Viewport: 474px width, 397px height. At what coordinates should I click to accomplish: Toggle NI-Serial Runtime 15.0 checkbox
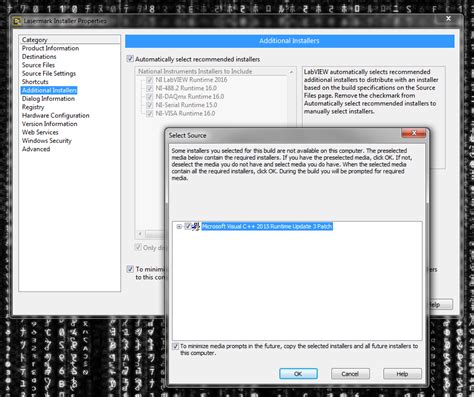click(x=150, y=105)
